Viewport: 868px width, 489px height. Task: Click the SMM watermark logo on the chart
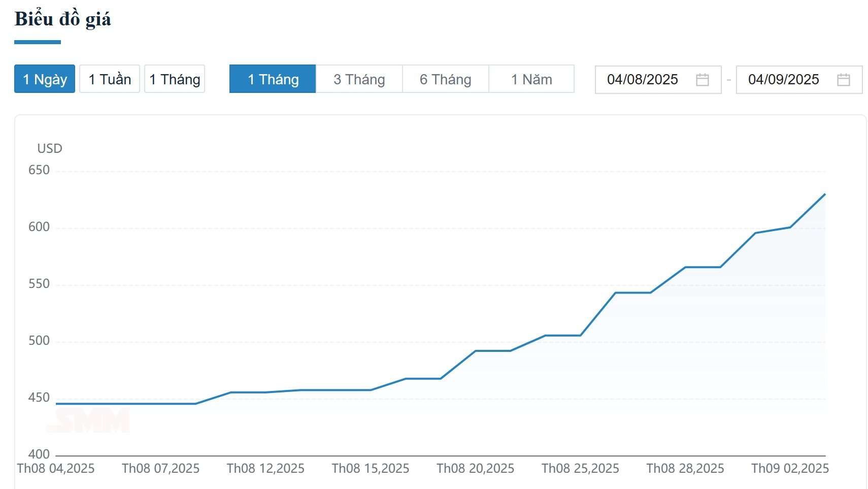88,420
